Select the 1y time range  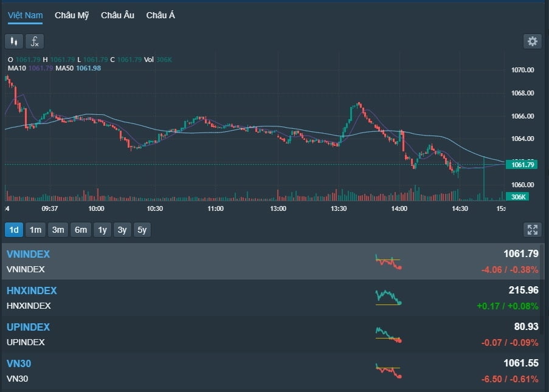pyautogui.click(x=102, y=230)
